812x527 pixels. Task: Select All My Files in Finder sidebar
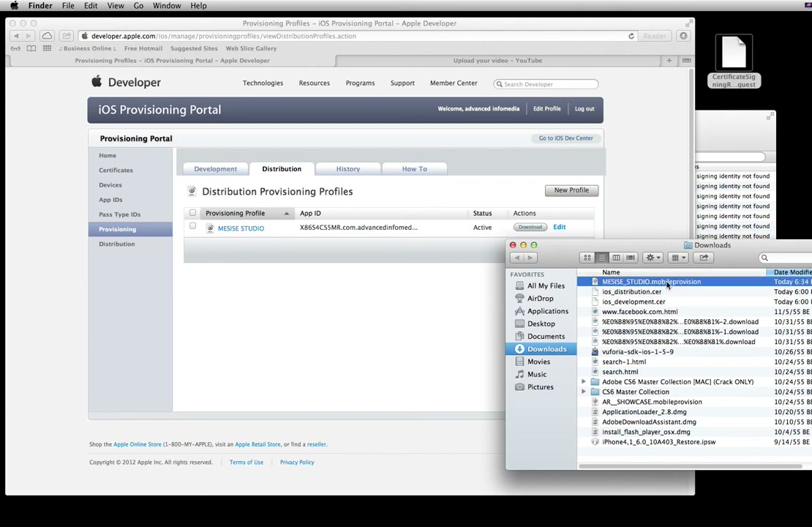545,285
